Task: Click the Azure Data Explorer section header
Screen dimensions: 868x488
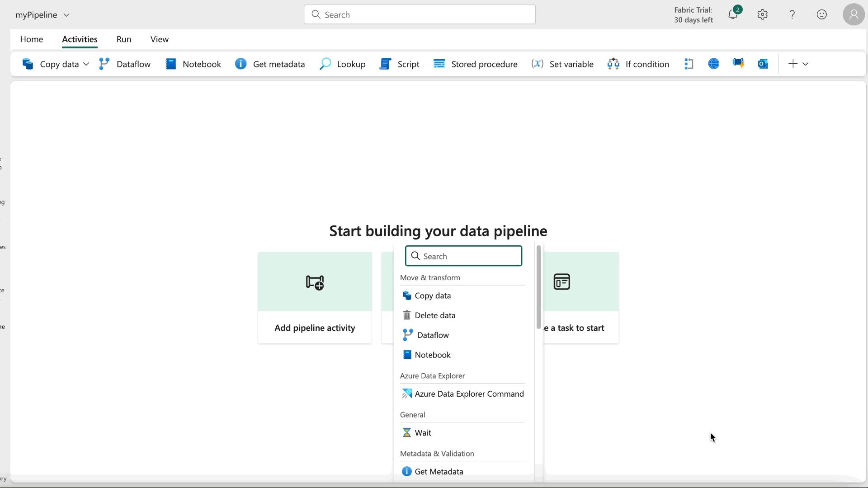Action: click(x=432, y=376)
